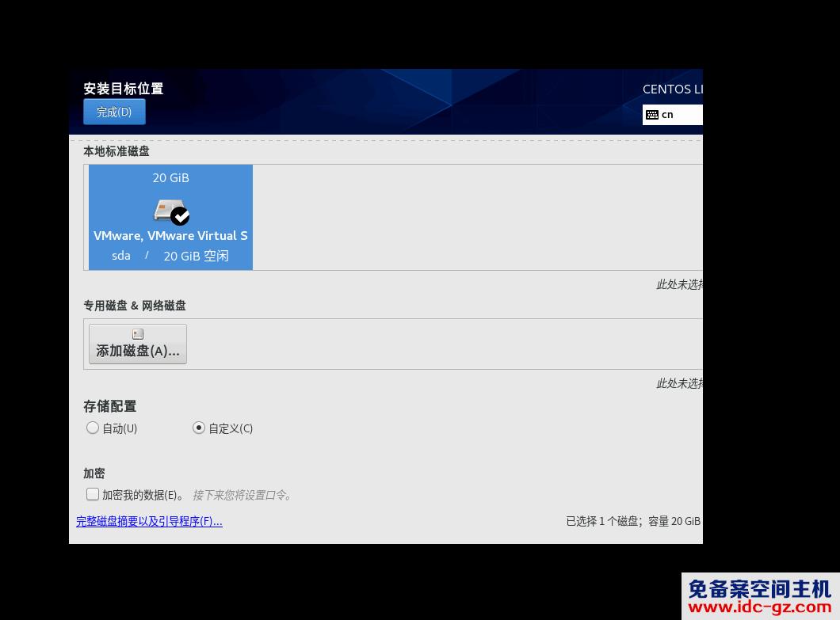Click the small disk icon above 添加磁盘
The height and width of the screenshot is (620, 840).
[138, 334]
